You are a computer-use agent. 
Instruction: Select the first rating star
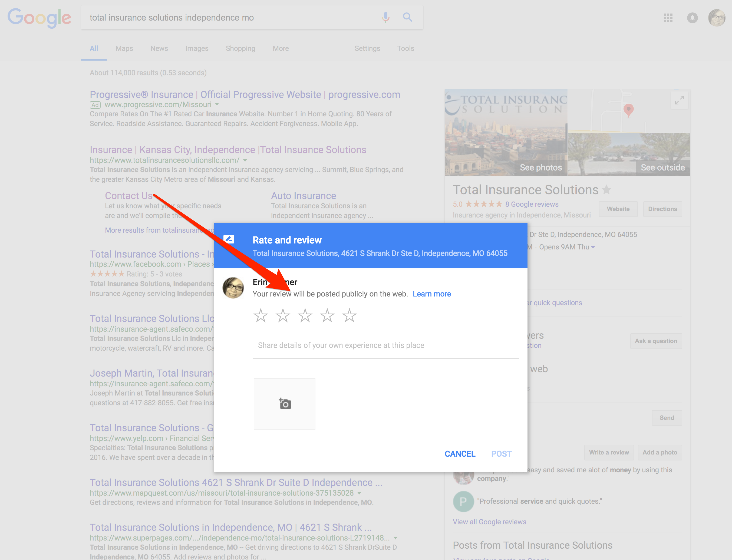pos(260,315)
